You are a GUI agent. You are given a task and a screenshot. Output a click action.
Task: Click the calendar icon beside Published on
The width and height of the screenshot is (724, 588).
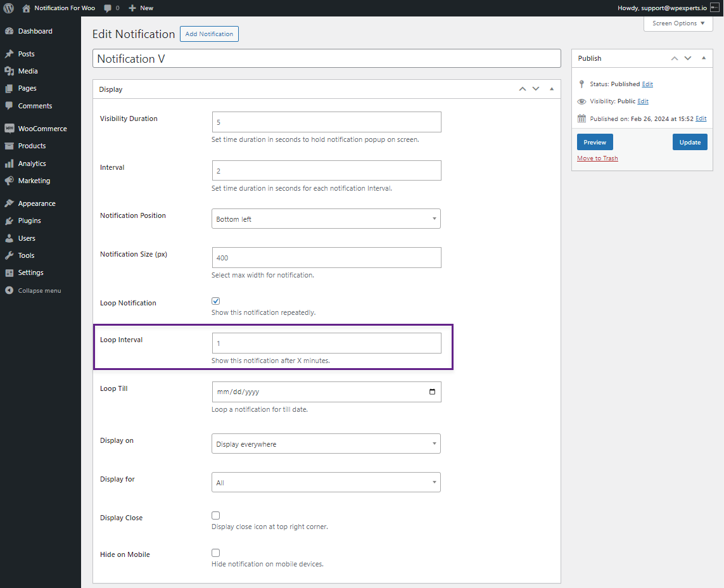581,118
